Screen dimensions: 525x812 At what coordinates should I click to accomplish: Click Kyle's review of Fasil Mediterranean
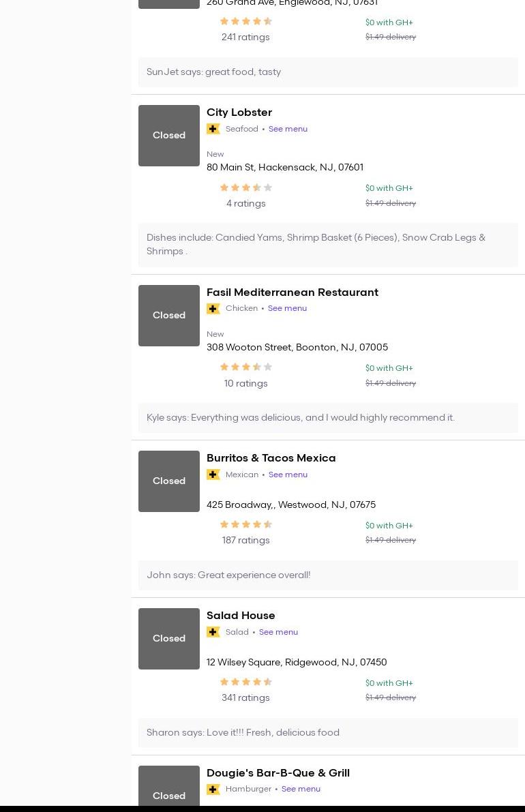point(301,418)
